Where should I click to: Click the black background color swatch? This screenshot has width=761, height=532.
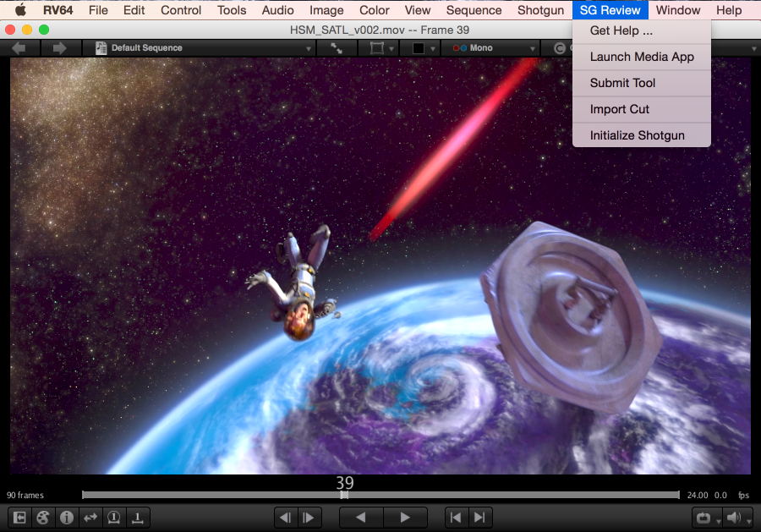pyautogui.click(x=419, y=48)
